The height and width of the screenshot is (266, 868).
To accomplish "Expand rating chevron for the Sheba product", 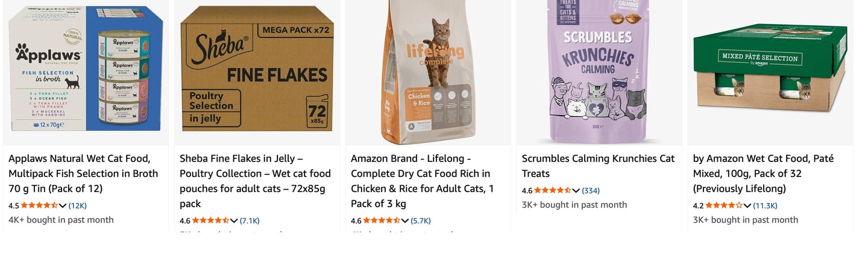I will (234, 221).
